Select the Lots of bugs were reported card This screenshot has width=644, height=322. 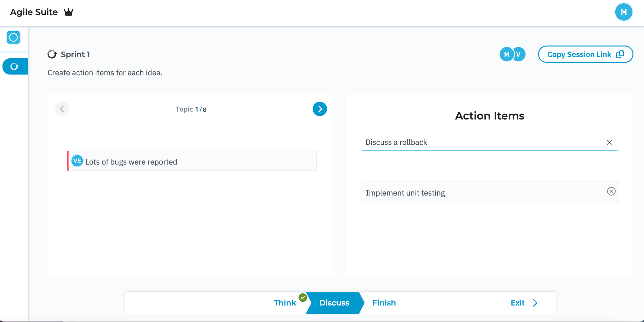192,161
